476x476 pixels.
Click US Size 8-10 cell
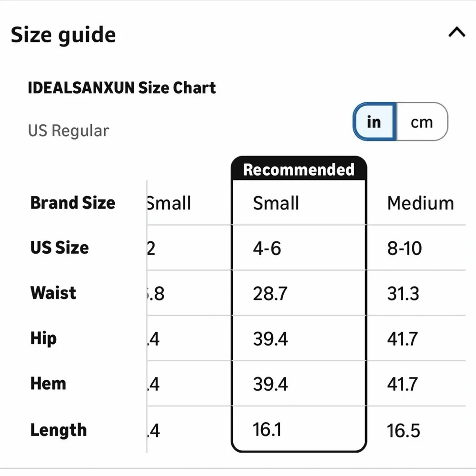[404, 248]
